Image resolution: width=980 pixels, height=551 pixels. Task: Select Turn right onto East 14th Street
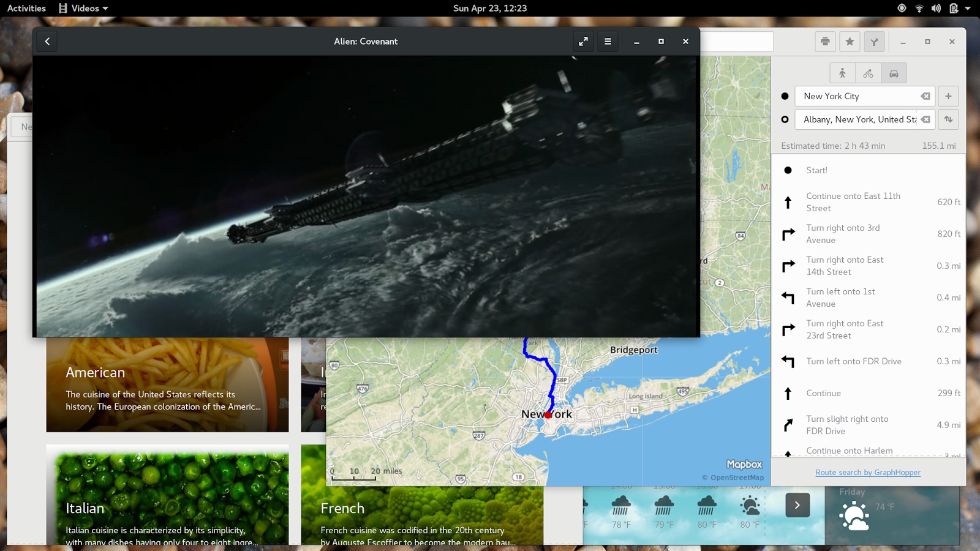tap(869, 266)
